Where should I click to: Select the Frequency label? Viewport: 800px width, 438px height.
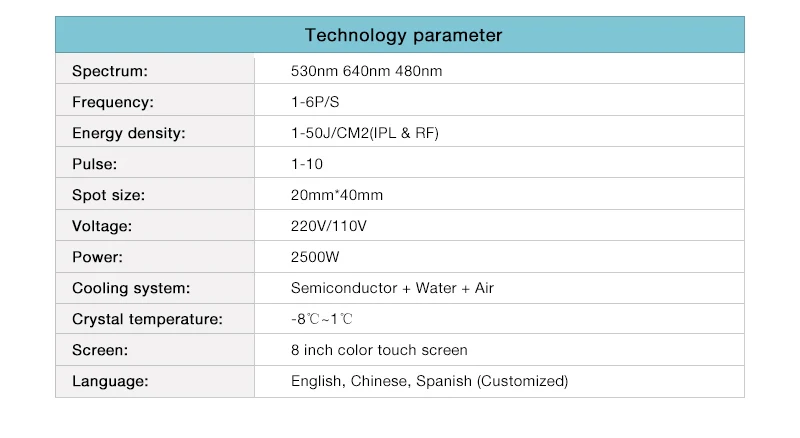113,102
